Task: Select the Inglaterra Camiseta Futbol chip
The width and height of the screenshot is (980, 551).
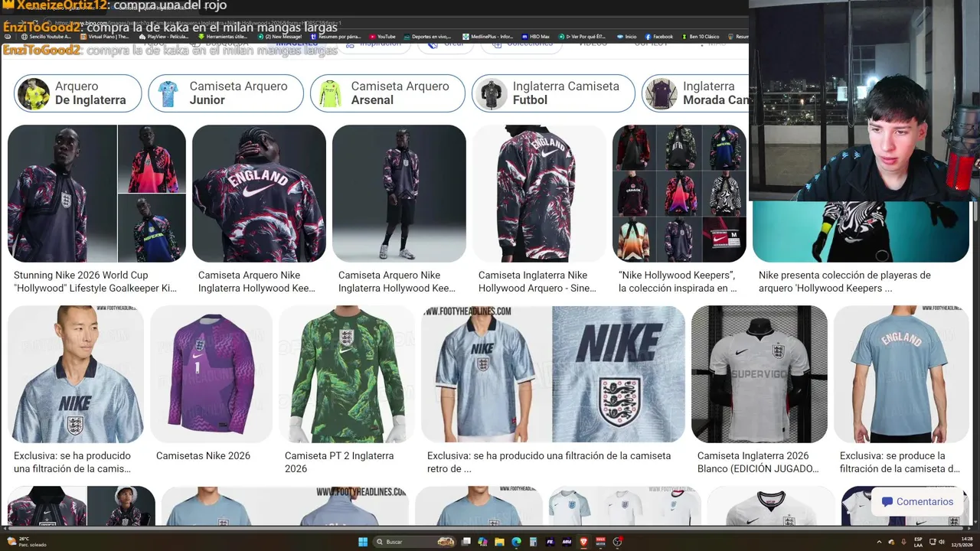Action: point(554,93)
